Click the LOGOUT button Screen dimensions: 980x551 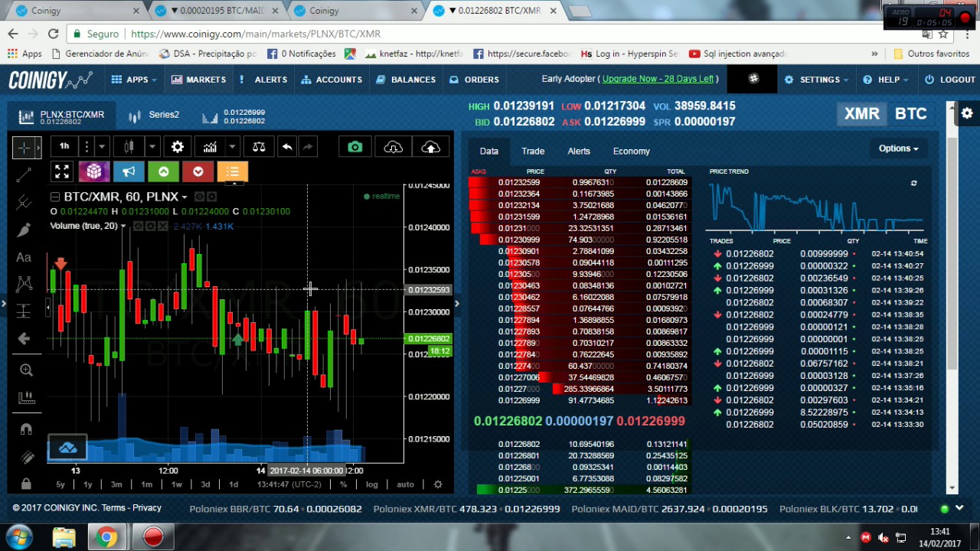(949, 80)
